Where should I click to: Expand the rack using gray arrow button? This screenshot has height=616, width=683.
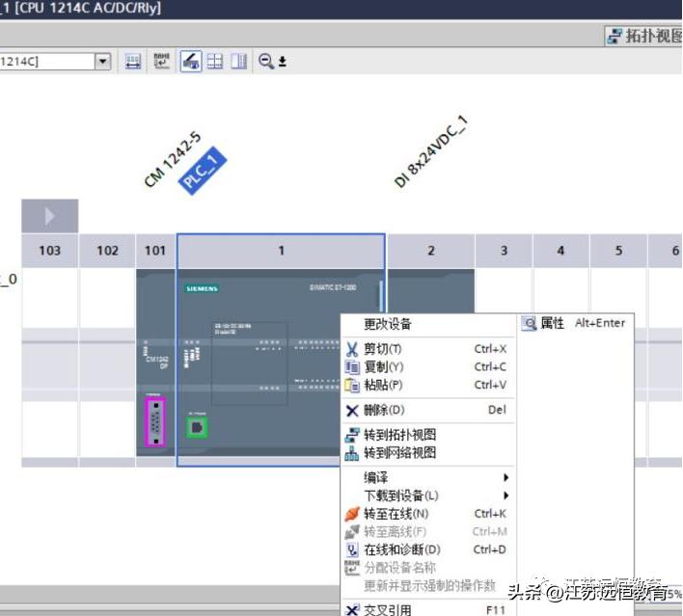[x=49, y=216]
